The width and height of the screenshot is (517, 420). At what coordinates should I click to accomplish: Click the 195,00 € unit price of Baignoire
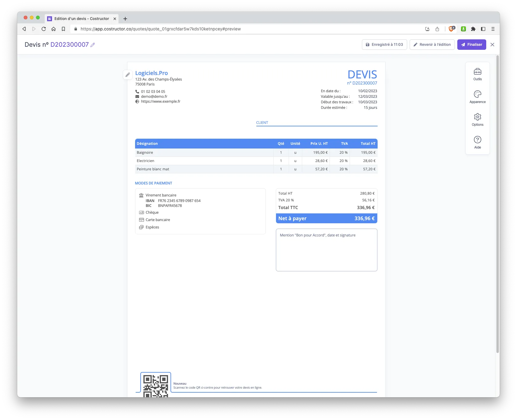coord(320,153)
